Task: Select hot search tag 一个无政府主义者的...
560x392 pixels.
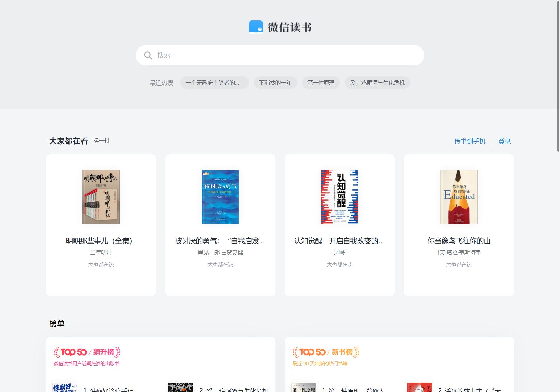Action: click(214, 83)
